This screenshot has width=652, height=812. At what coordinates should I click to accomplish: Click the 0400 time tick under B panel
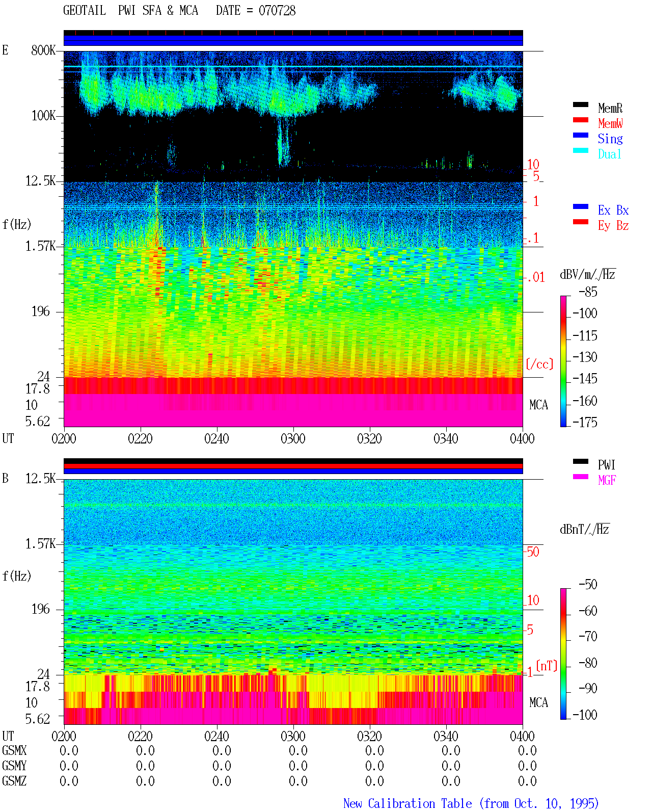(x=522, y=736)
